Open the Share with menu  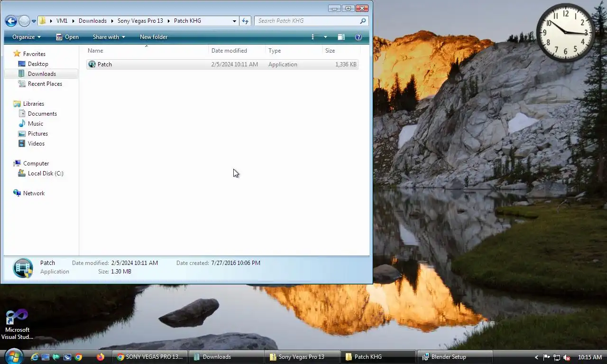click(109, 37)
